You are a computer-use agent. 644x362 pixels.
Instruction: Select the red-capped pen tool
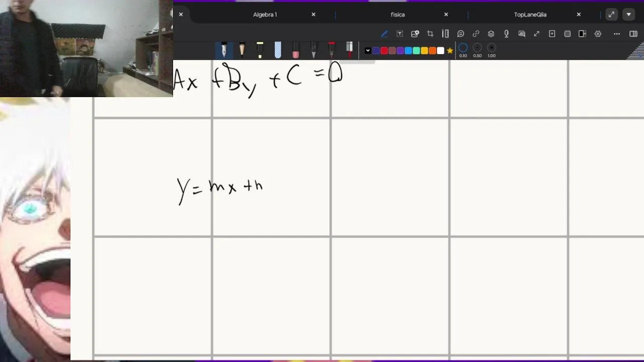click(x=331, y=50)
